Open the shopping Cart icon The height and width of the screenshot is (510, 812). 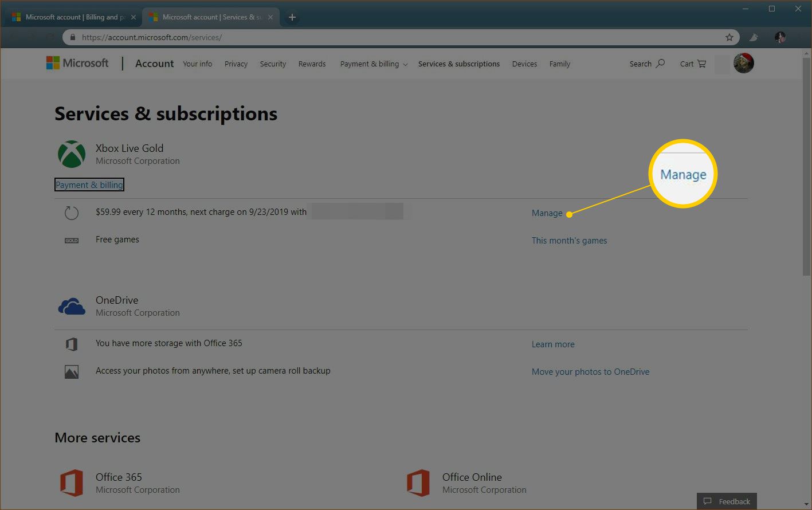[x=701, y=64]
